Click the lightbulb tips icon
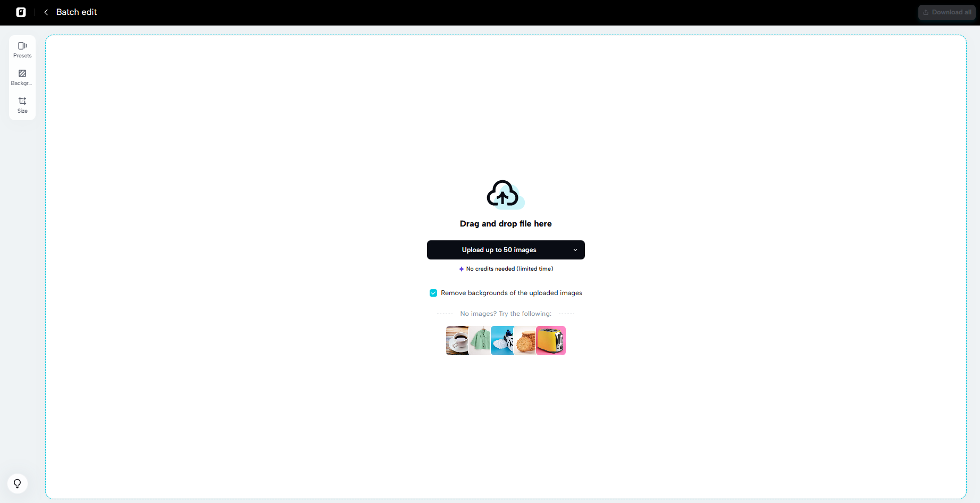The height and width of the screenshot is (503, 980). (x=18, y=483)
